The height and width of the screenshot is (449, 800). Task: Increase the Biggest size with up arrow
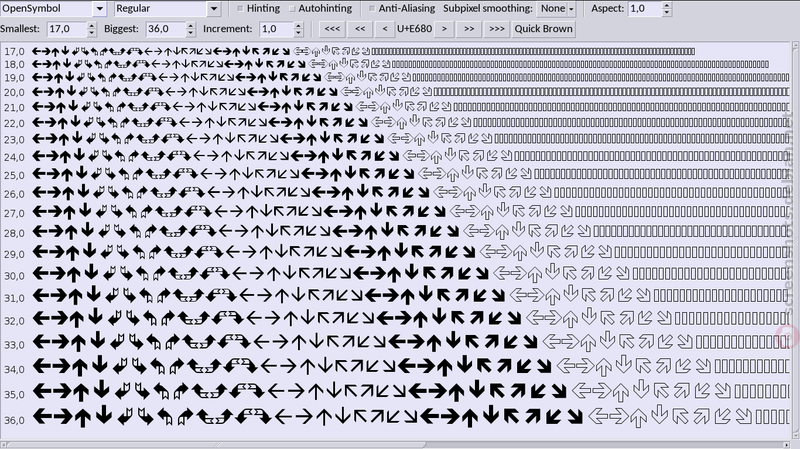[x=190, y=26]
